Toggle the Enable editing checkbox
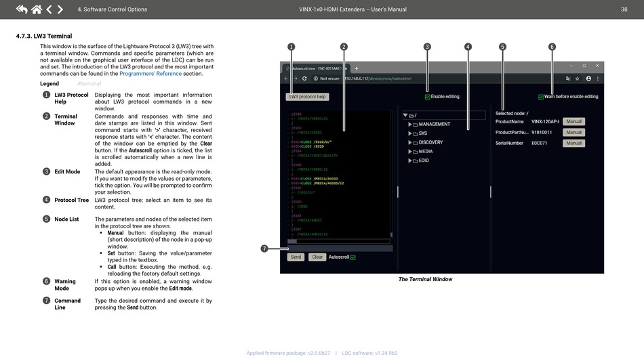Image resolution: width=644 pixels, height=361 pixels. (x=427, y=97)
